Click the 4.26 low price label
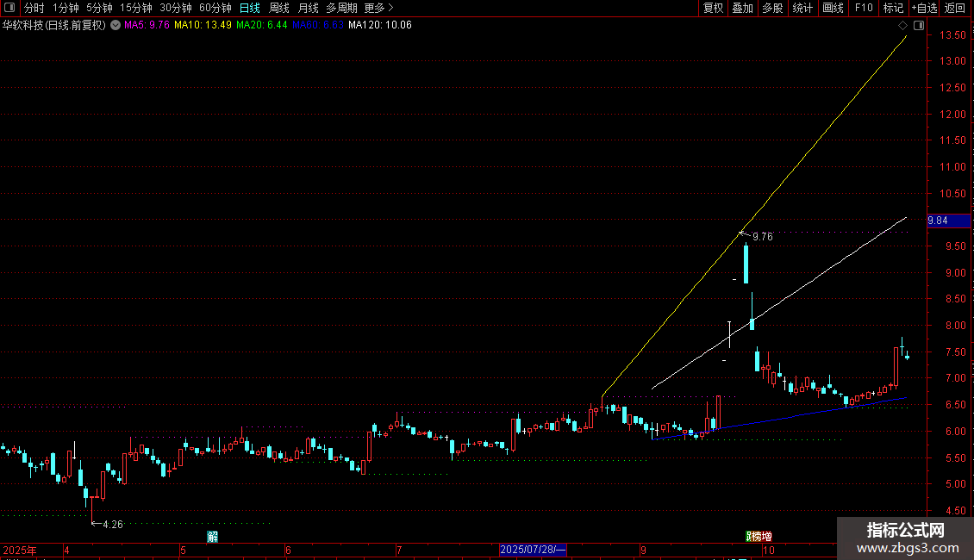974x560 pixels. tap(113, 525)
